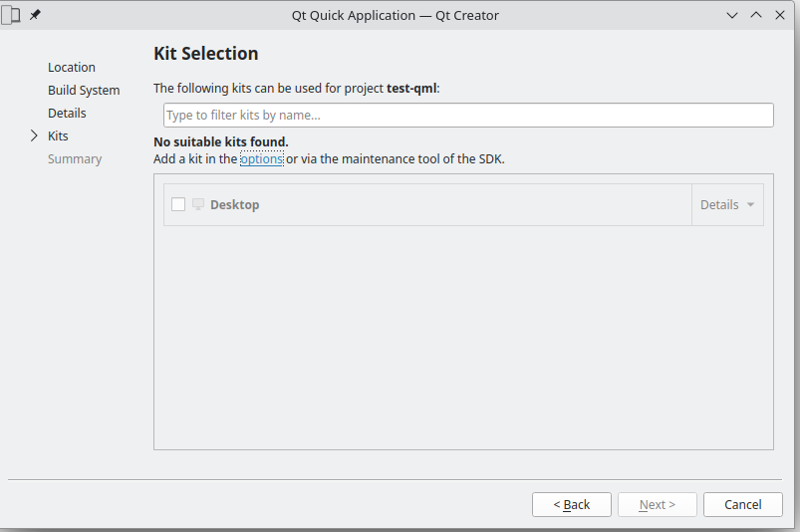
Task: Minimize the Qt Creator wizard window
Action: point(732,15)
